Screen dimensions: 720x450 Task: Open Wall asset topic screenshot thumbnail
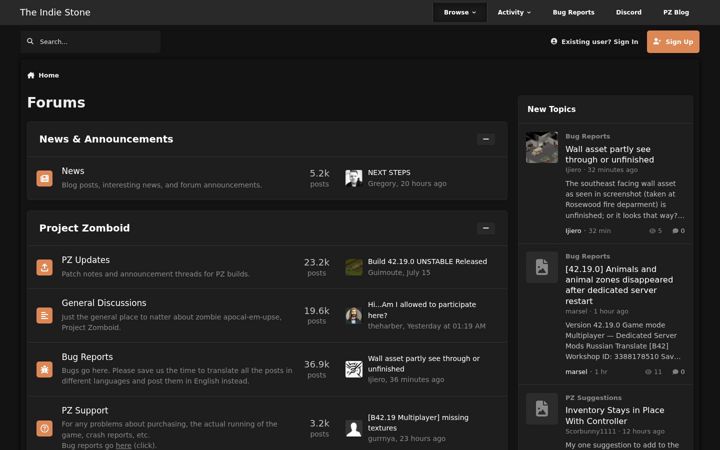pyautogui.click(x=542, y=147)
